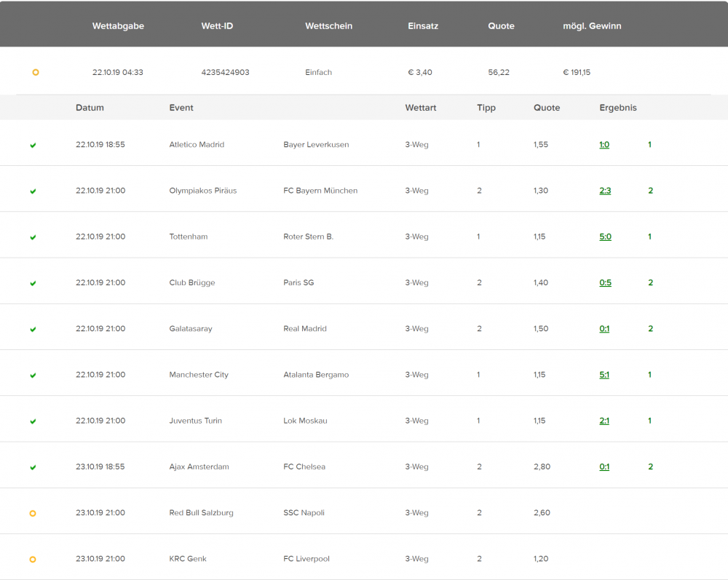Screen dimensions: 728x580
Task: Click the odds 1,50 for Galatasaray
Action: point(541,328)
